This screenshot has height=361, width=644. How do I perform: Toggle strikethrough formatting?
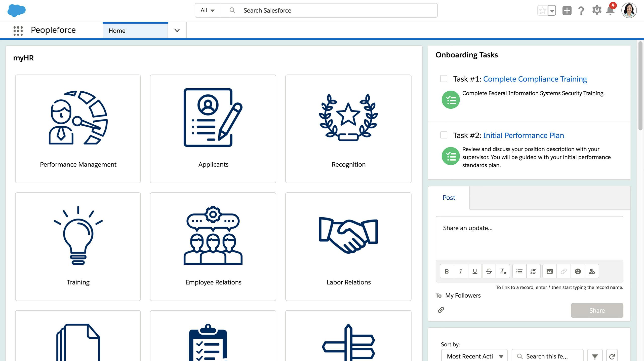[x=489, y=271]
